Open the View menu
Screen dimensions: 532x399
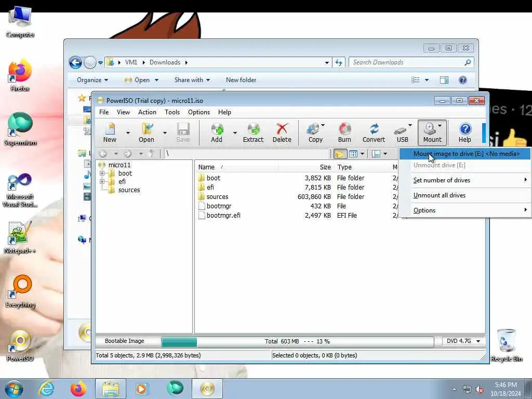(123, 112)
